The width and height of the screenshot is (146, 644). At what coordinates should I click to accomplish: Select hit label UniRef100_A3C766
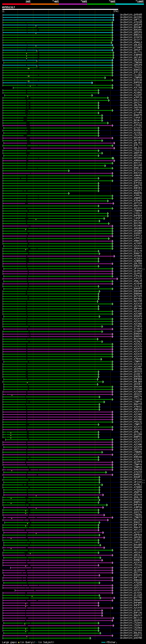(131, 87)
